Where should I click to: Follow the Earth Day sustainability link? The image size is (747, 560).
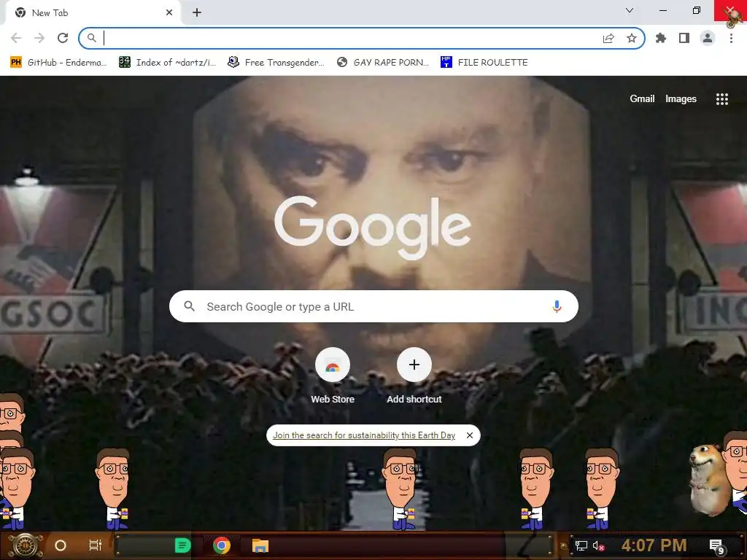click(364, 435)
